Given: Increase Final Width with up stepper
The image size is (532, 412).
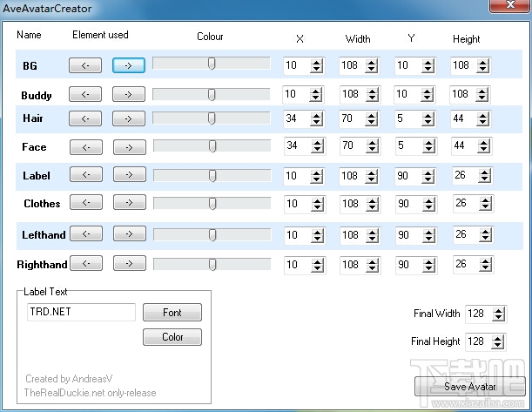Looking at the screenshot, I should [x=498, y=311].
